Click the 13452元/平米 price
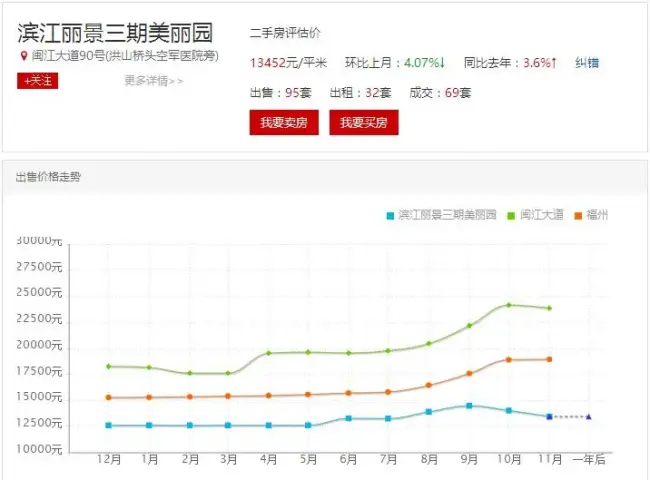 289,63
